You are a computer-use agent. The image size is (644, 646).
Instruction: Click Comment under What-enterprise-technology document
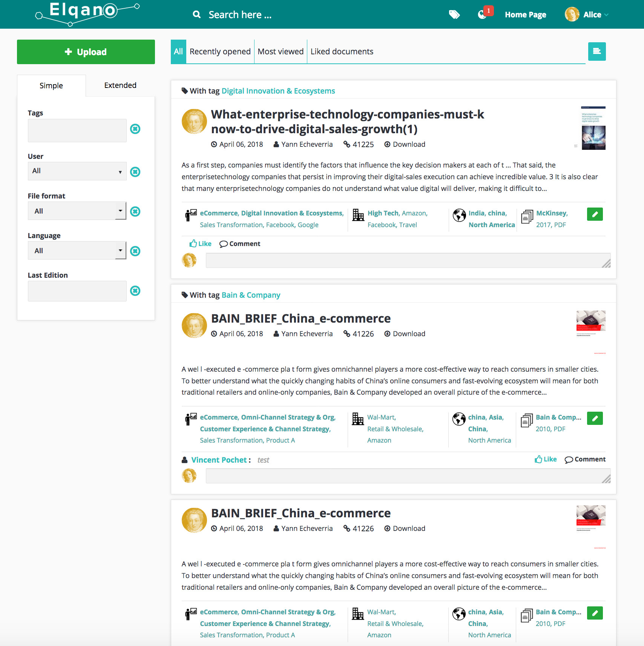pos(240,244)
